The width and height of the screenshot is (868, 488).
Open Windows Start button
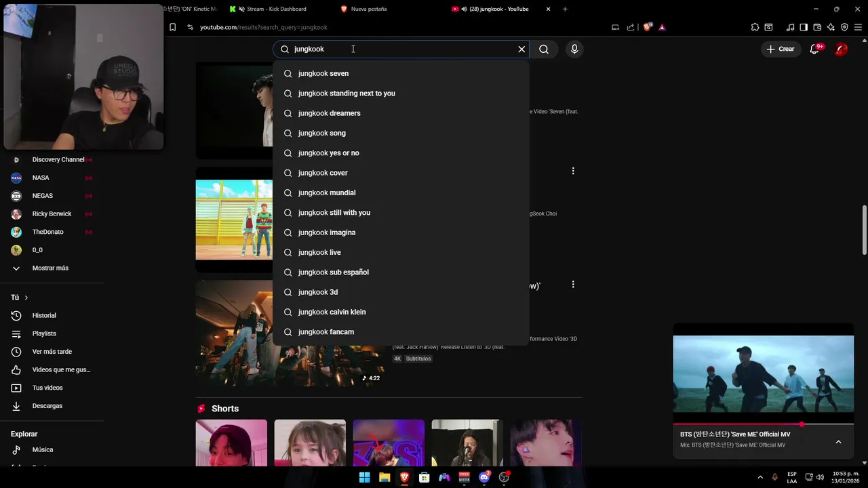click(364, 477)
